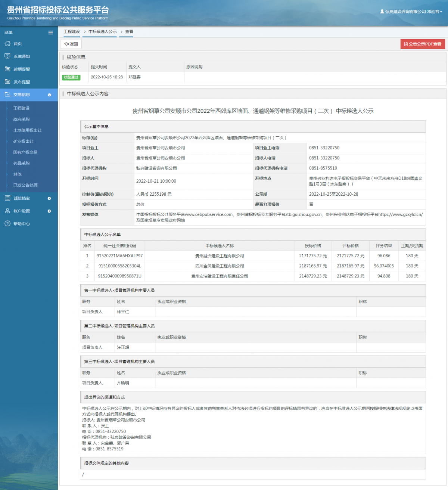Image resolution: width=448 pixels, height=490 pixels.
Task: Select 已发公告处理 submenu item
Action: pyautogui.click(x=25, y=185)
